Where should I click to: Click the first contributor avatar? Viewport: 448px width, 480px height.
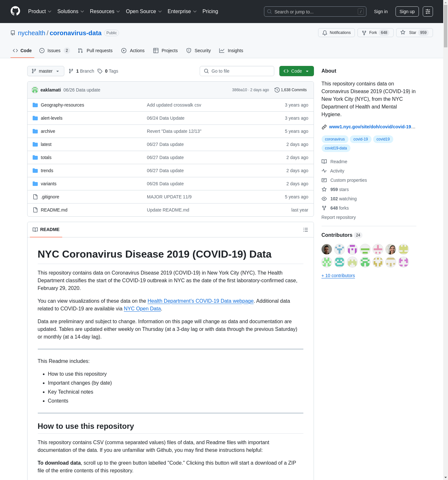coord(326,249)
